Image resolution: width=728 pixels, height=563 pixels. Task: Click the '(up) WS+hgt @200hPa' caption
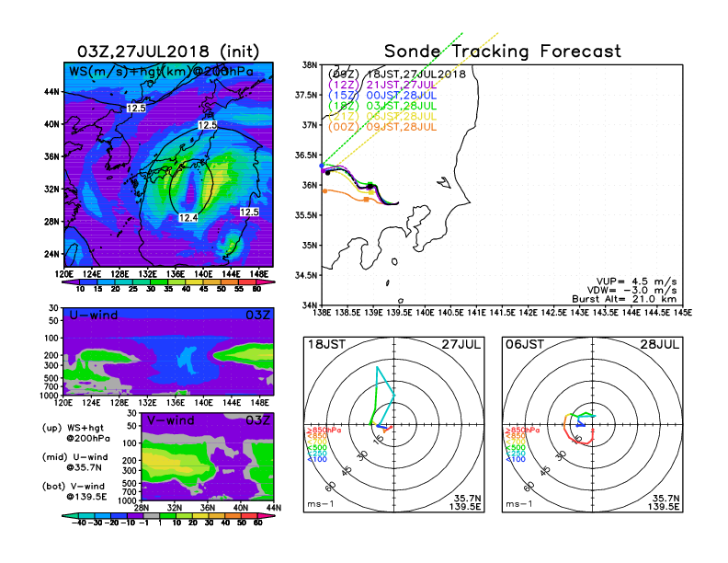click(x=76, y=433)
